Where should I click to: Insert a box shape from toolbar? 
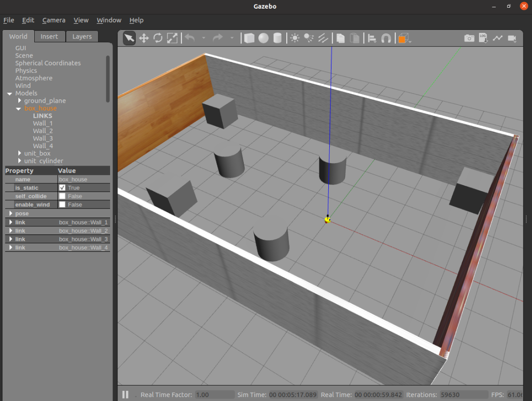(249, 38)
